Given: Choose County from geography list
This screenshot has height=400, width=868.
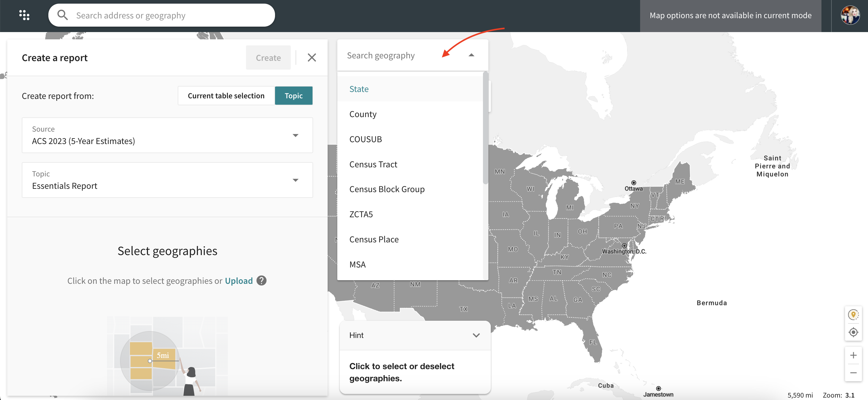Looking at the screenshot, I should point(363,114).
